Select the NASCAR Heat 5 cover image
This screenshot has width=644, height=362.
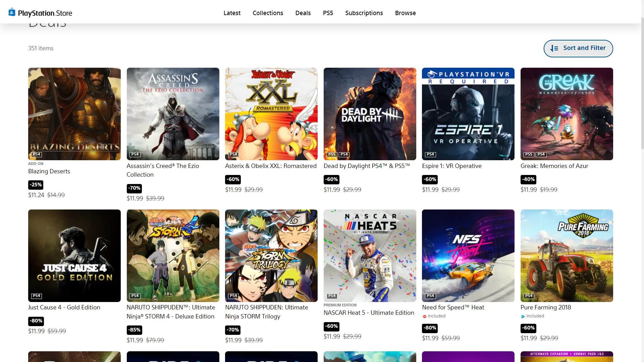(370, 255)
